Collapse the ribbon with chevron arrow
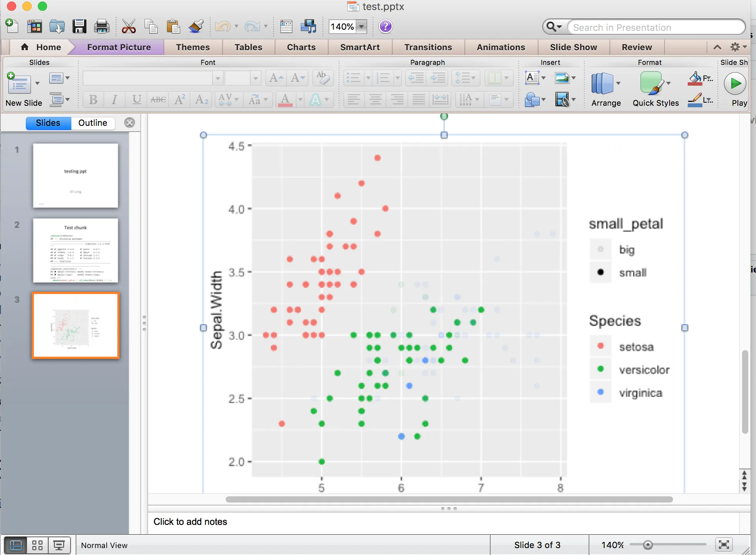Screen dimensions: 756x555 click(x=717, y=47)
